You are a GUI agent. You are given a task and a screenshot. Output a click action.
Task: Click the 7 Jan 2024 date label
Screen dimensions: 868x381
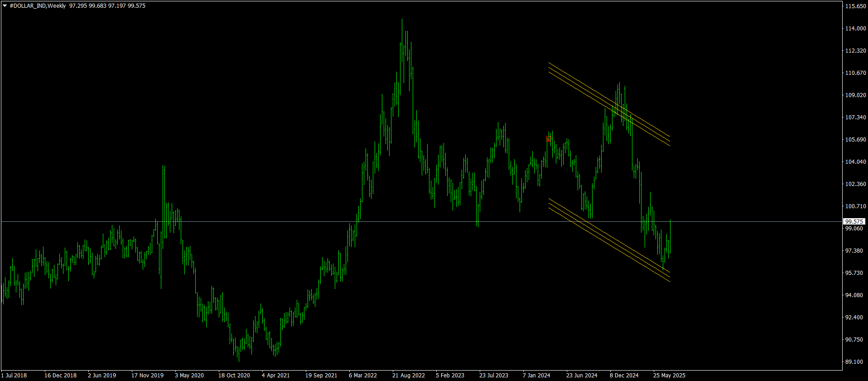click(536, 376)
